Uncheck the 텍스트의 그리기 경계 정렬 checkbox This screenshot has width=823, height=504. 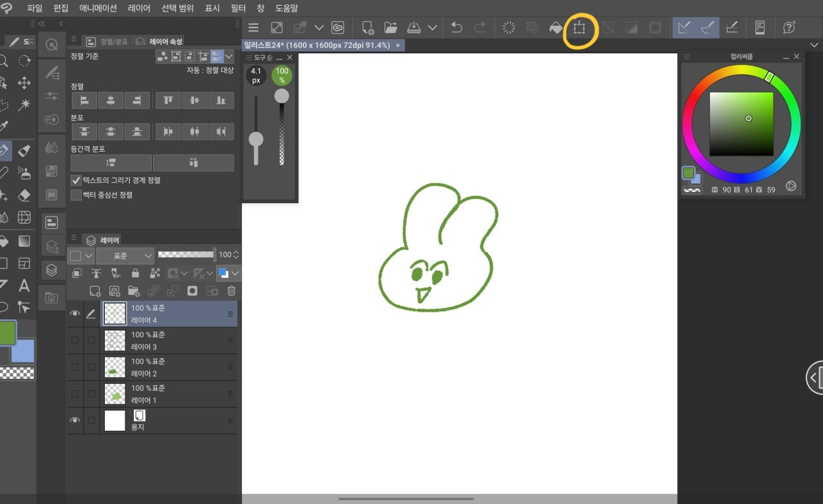tap(76, 180)
